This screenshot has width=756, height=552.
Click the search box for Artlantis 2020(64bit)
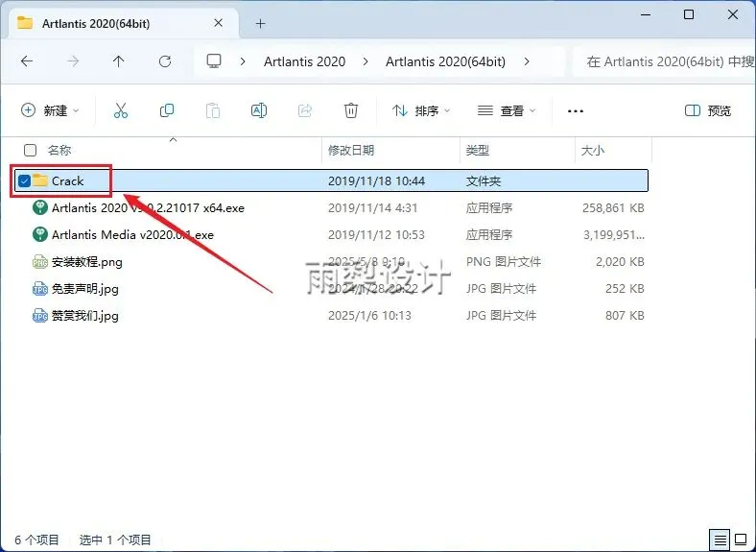[x=665, y=61]
